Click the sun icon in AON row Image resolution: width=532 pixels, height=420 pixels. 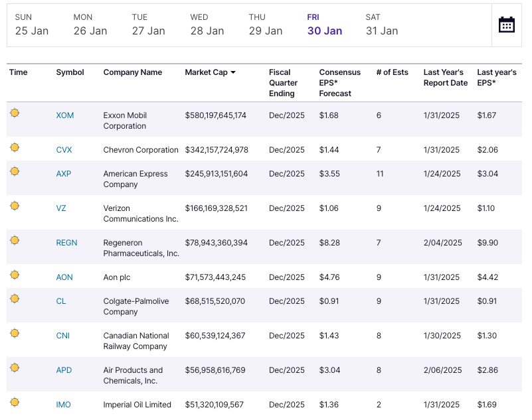[x=15, y=275]
